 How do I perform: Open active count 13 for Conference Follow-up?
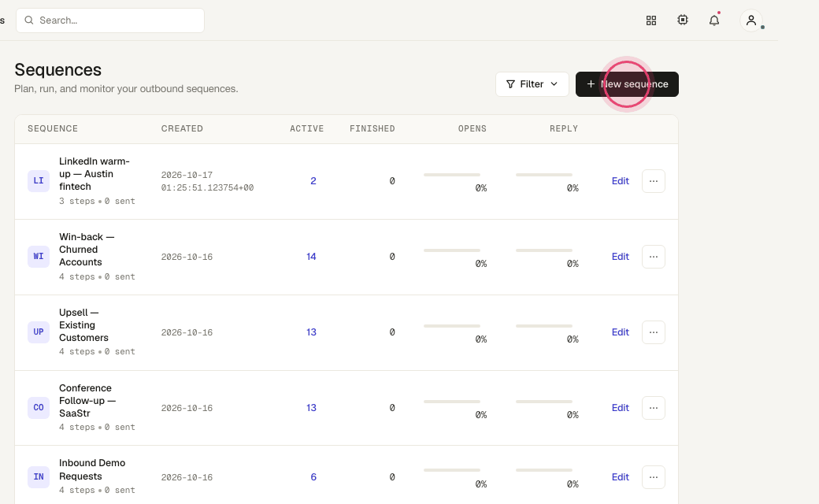pyautogui.click(x=311, y=408)
